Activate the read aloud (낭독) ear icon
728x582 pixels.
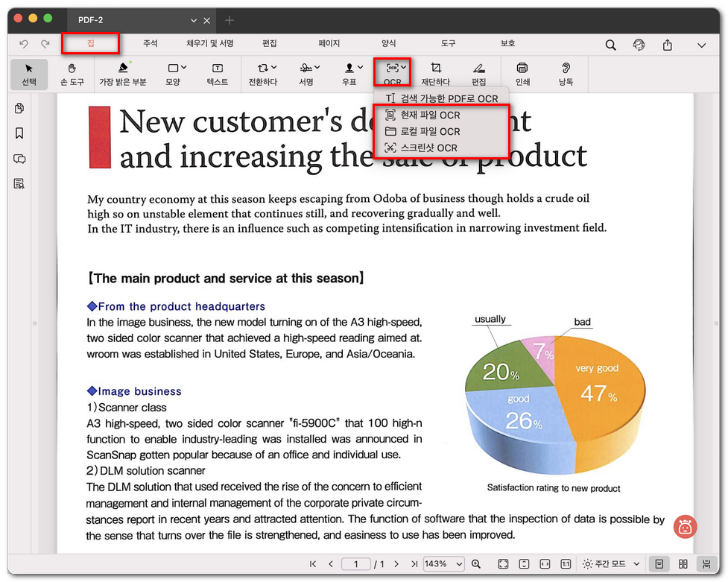(566, 73)
